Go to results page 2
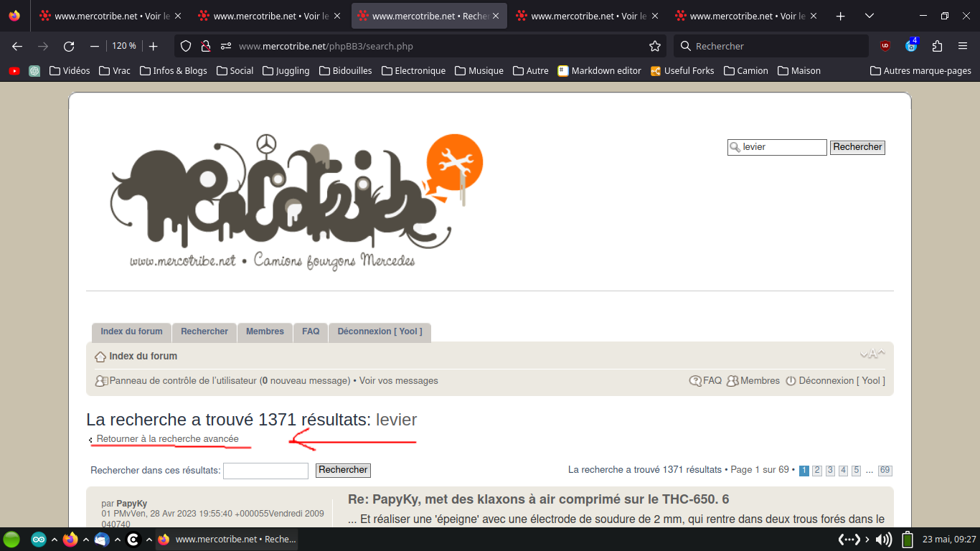The width and height of the screenshot is (980, 551). [x=817, y=471]
